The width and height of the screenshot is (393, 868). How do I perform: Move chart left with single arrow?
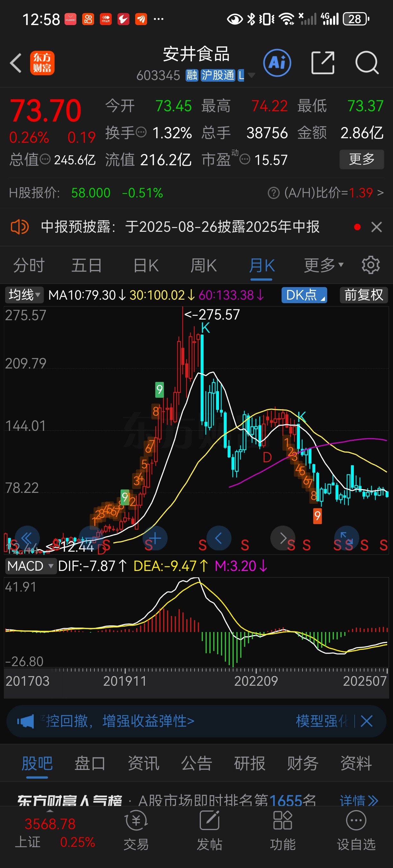[219, 538]
